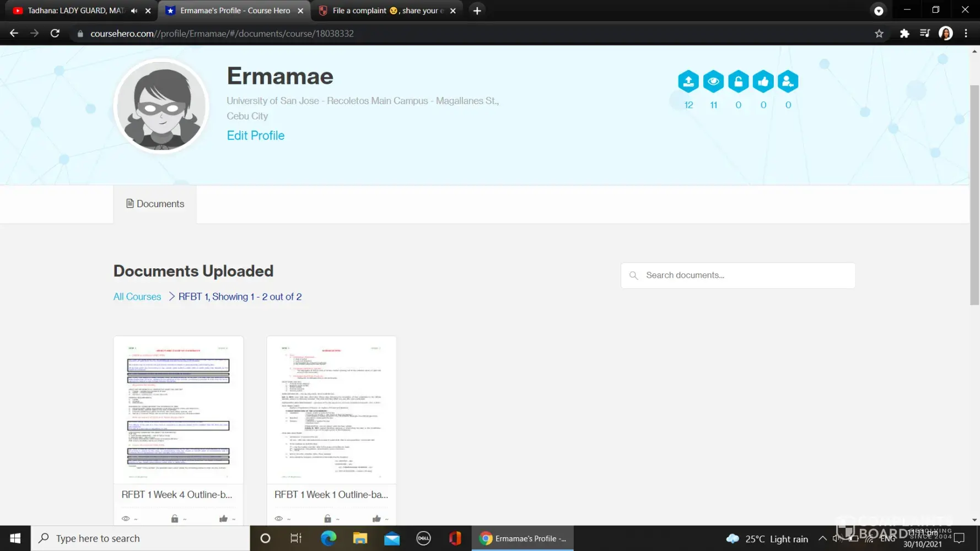Click the views eye hexagon badge

pos(713,82)
